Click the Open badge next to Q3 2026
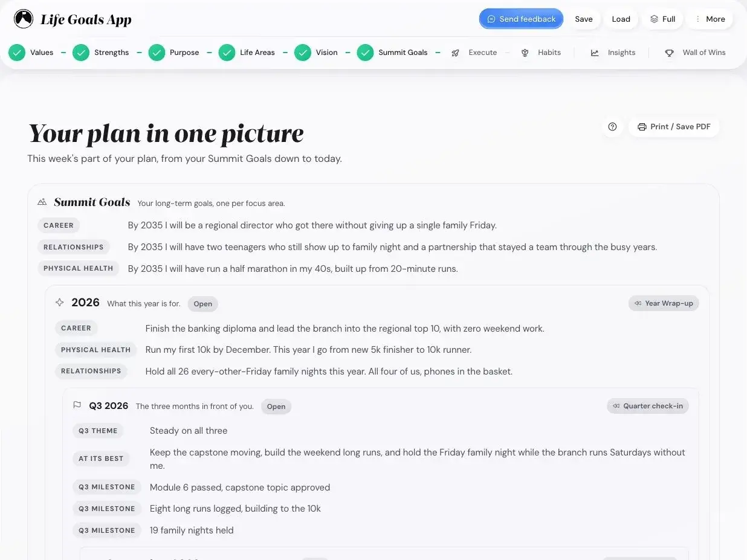The width and height of the screenshot is (747, 560). click(276, 407)
